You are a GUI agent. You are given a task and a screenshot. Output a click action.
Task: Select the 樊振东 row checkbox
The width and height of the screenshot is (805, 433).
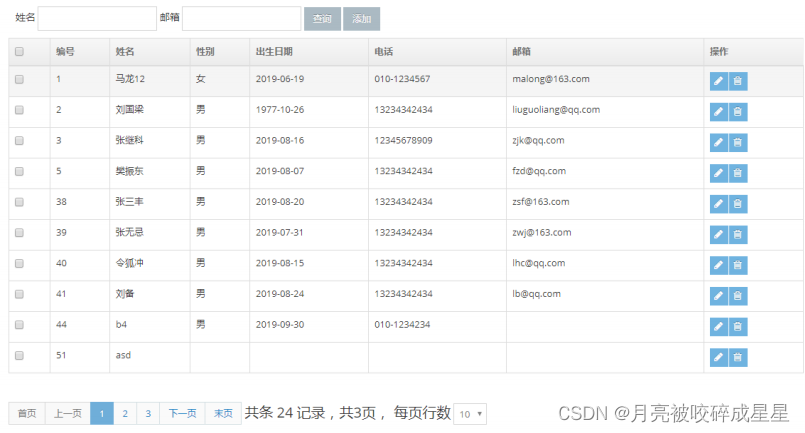pos(20,172)
